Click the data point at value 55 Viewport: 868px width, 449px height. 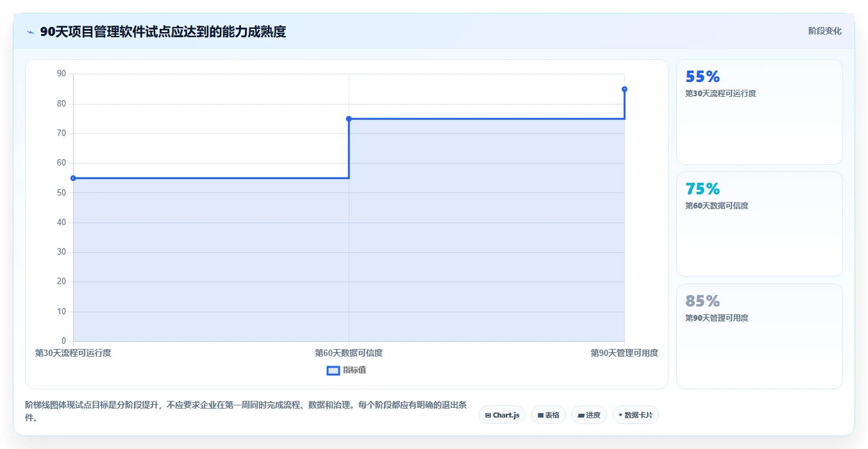point(73,178)
